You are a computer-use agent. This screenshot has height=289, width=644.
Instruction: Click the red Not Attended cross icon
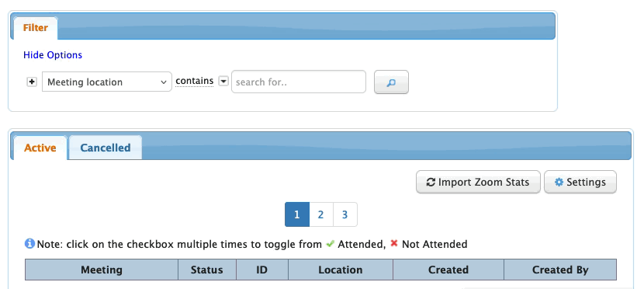point(394,243)
